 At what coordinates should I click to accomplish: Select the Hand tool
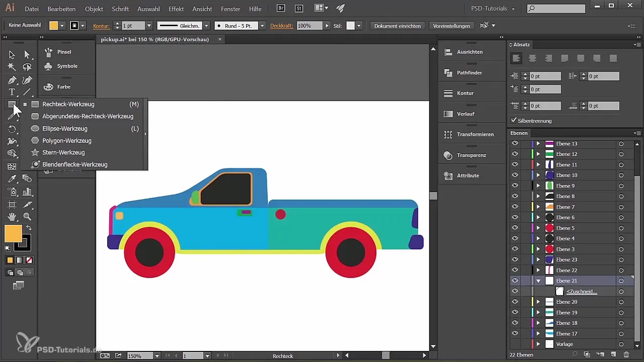12,217
